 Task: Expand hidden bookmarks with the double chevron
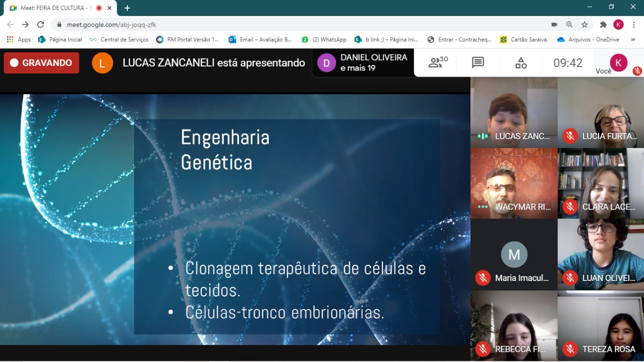tap(632, 39)
